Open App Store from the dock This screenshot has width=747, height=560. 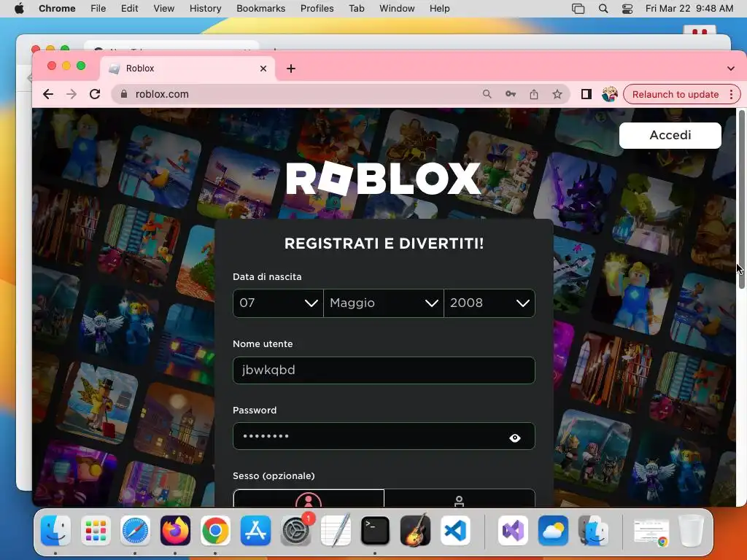255,531
